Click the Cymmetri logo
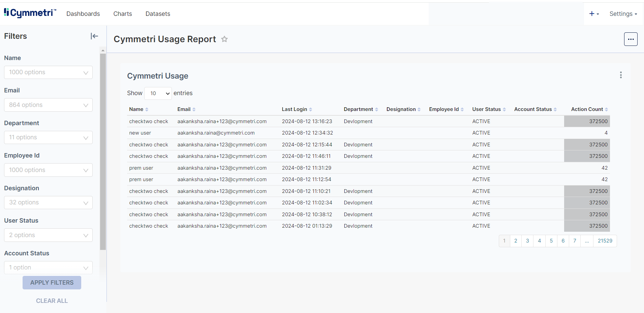This screenshot has width=644, height=313. [x=30, y=13]
